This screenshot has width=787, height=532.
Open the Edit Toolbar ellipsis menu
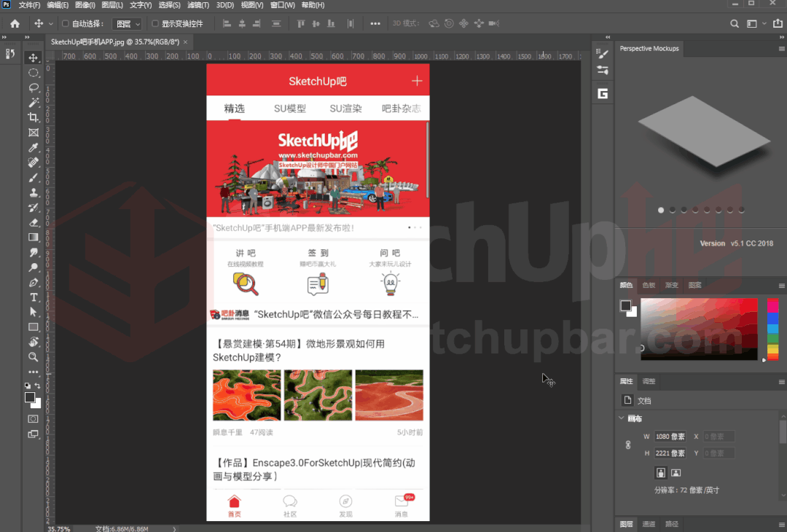(x=33, y=372)
